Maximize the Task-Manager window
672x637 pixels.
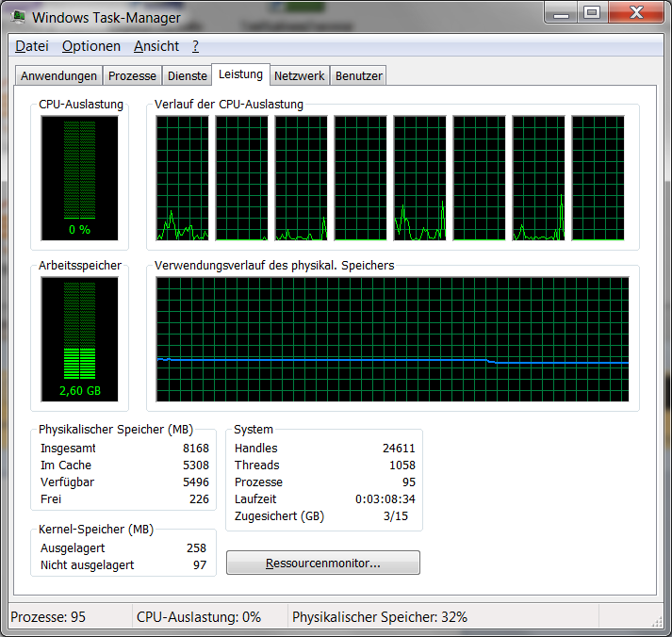592,13
